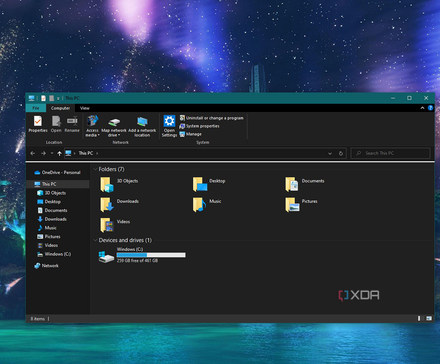
Task: Click the This PC title bar system icon
Action: [32, 98]
